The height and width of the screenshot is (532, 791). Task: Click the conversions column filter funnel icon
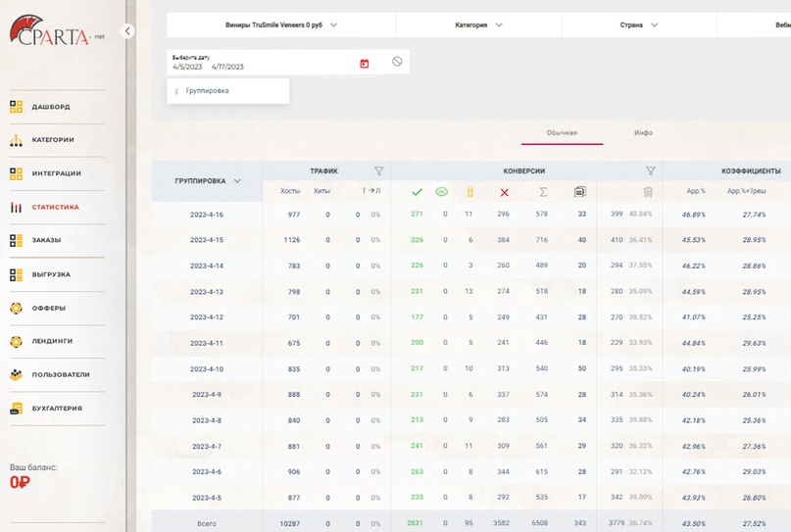click(650, 170)
